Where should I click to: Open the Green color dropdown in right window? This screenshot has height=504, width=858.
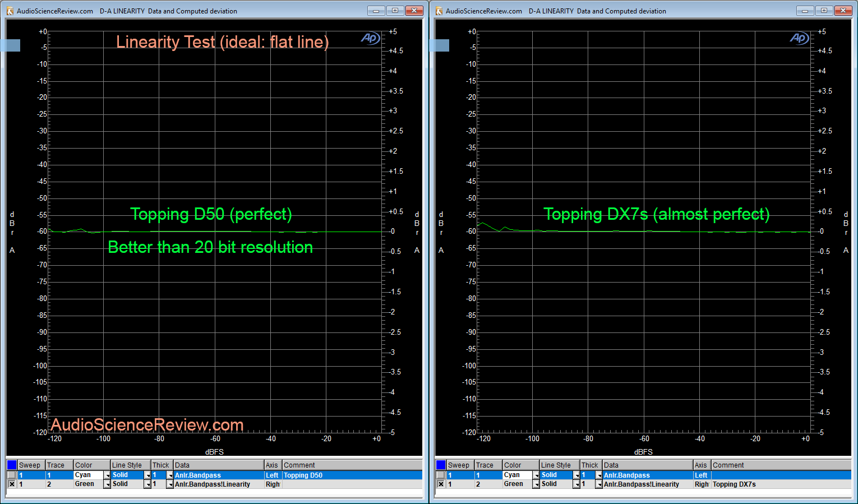536,484
